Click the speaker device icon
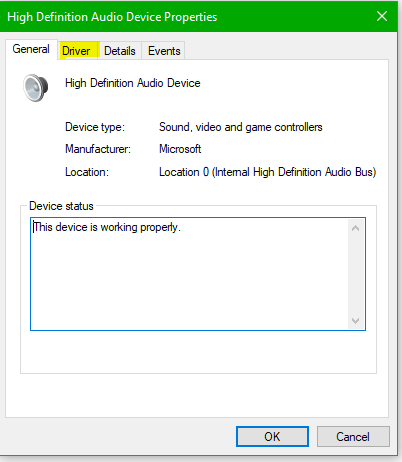 [35, 88]
